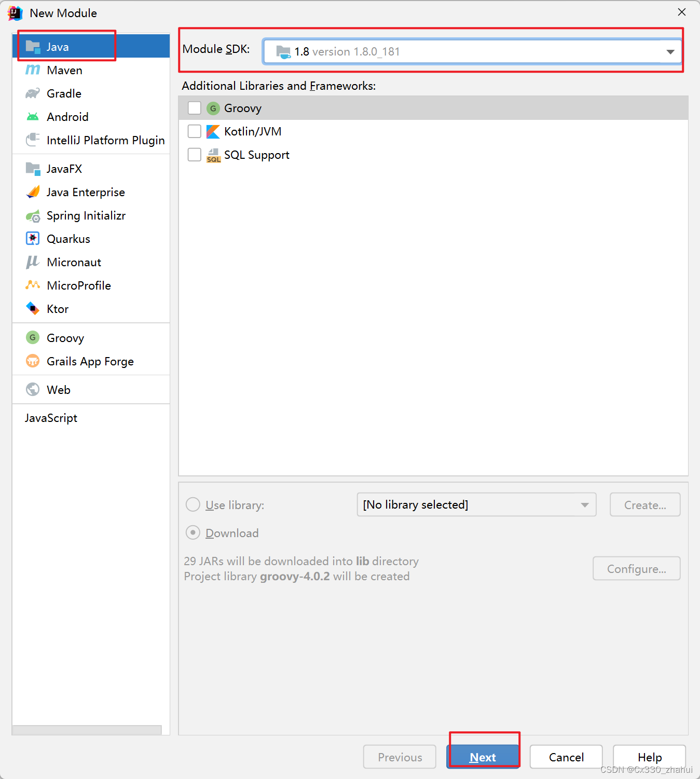The image size is (700, 779).
Task: Select the Use library radio button
Action: (193, 504)
